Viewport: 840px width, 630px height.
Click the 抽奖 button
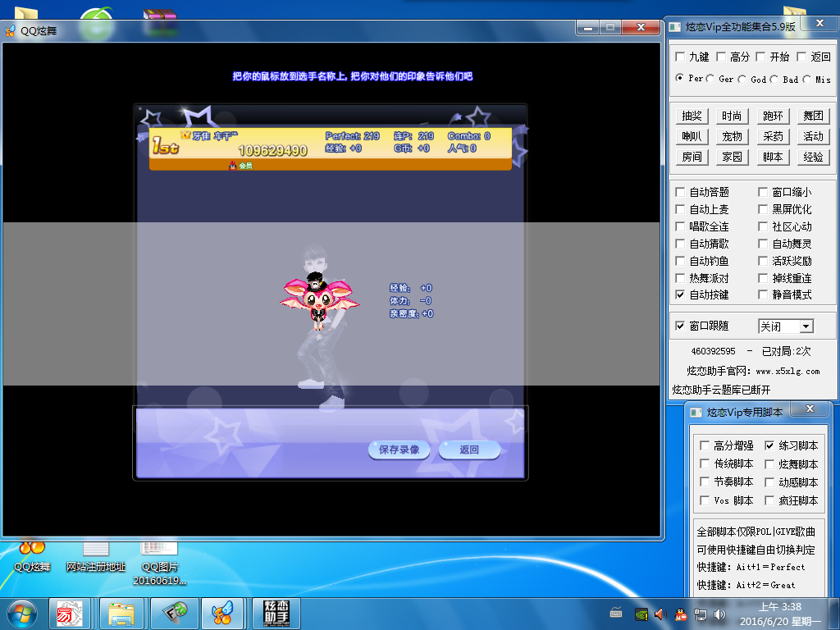click(x=692, y=116)
